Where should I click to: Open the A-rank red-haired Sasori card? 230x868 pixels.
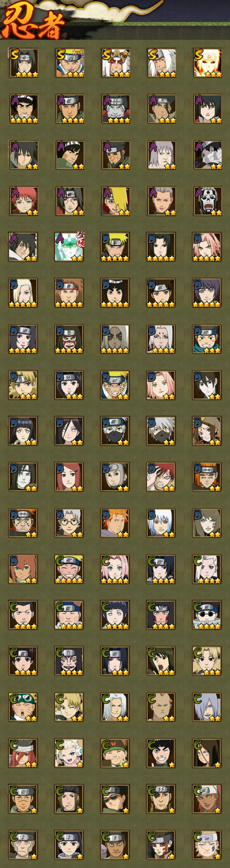23,201
